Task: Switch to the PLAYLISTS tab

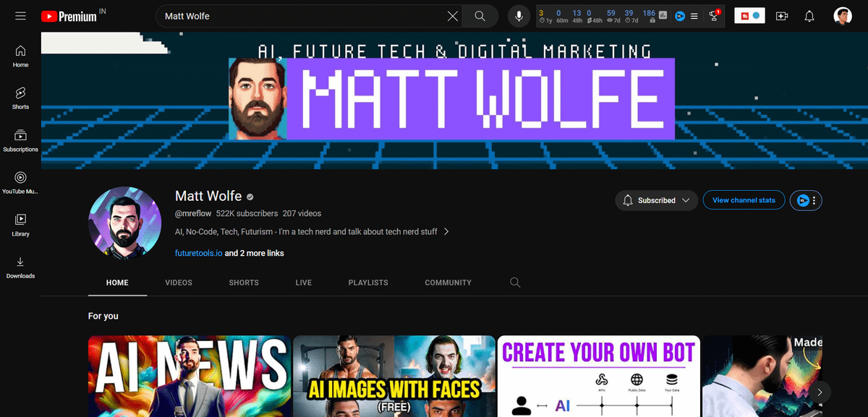Action: 368,283
